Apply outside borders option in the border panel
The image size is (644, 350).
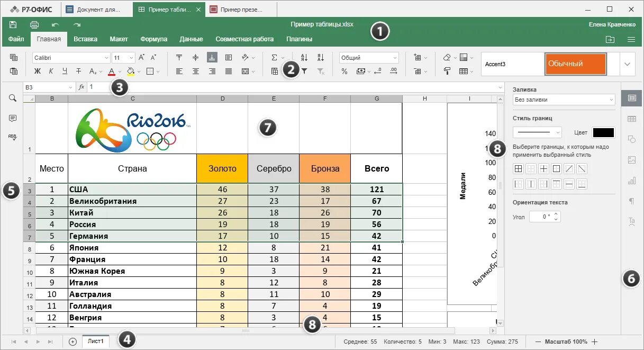coord(557,169)
